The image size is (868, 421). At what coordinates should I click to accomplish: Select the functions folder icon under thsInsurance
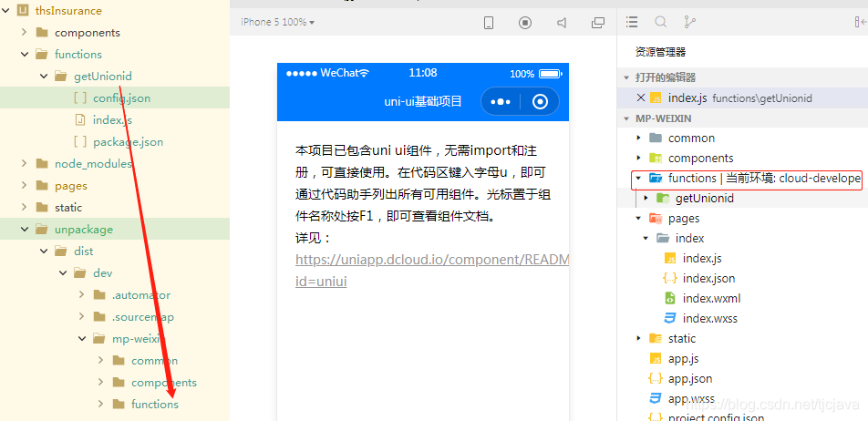click(x=42, y=54)
